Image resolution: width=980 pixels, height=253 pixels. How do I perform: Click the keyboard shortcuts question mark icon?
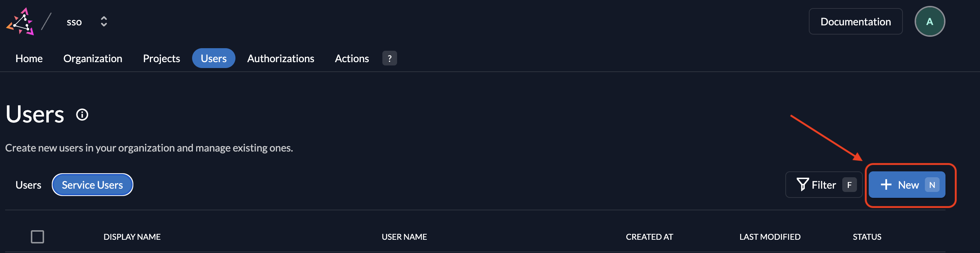point(389,58)
